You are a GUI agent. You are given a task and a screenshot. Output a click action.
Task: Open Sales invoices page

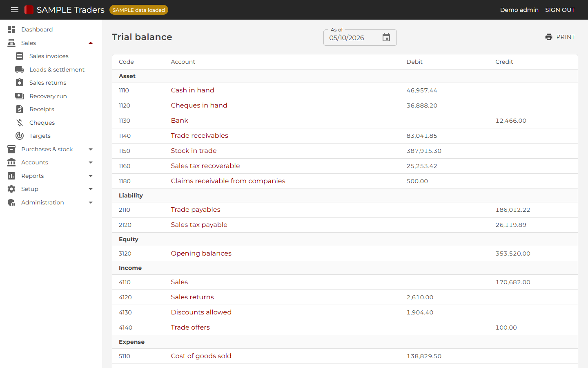49,56
